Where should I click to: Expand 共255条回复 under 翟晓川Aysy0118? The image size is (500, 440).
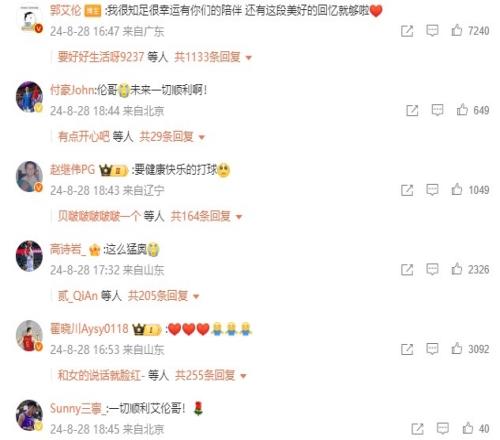pyautogui.click(x=211, y=376)
